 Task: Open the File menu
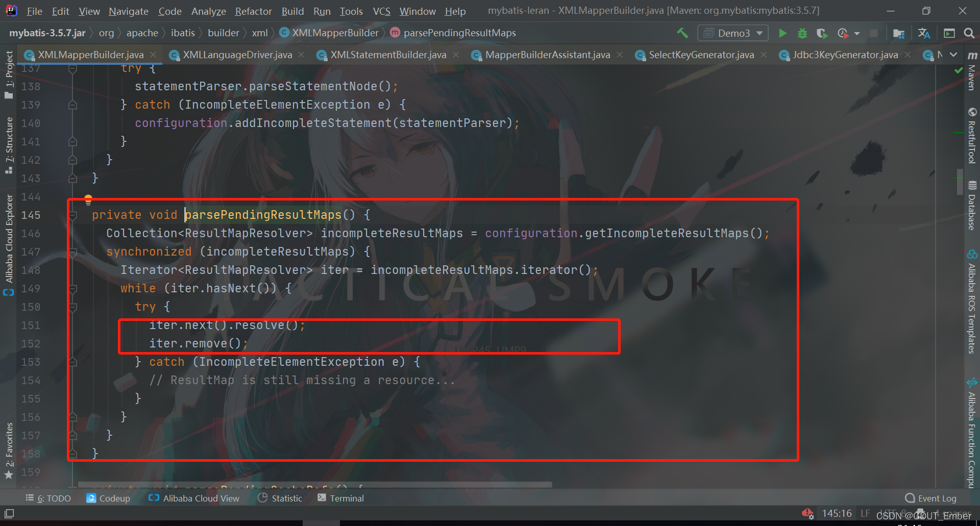(x=34, y=11)
